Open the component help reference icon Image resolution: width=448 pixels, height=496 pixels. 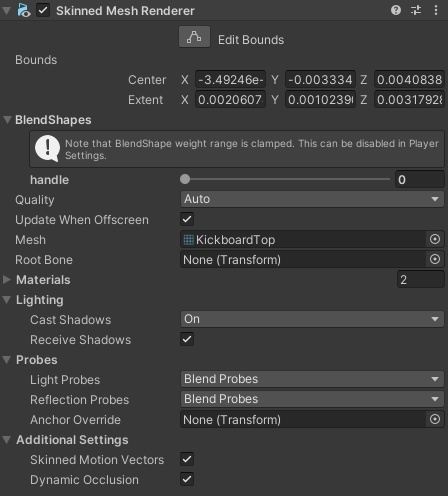[396, 10]
